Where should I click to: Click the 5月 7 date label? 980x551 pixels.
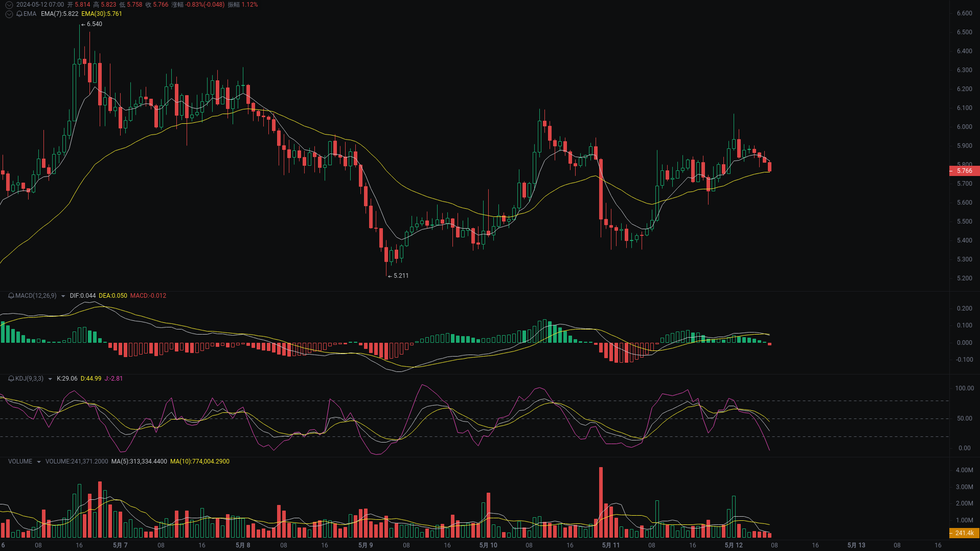click(x=120, y=545)
